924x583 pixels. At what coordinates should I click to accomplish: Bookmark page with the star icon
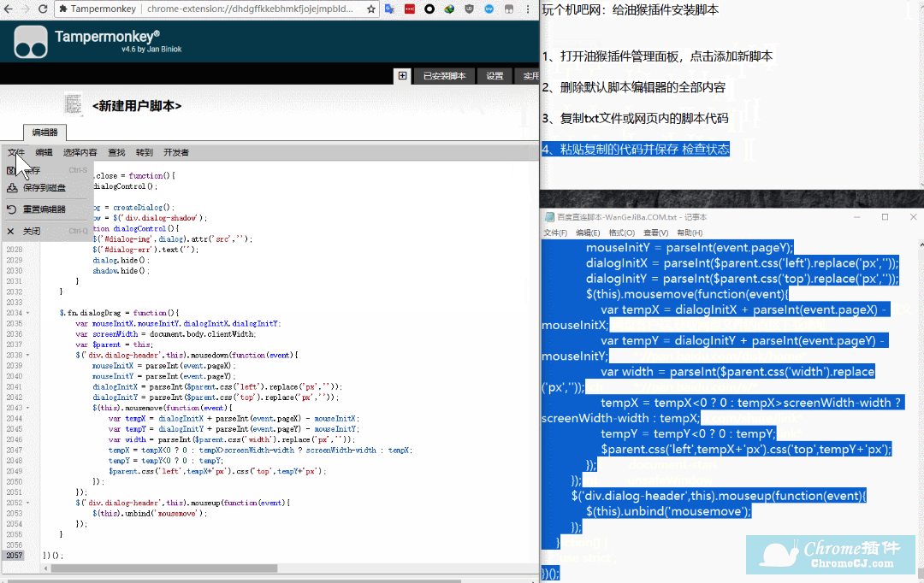pos(370,9)
